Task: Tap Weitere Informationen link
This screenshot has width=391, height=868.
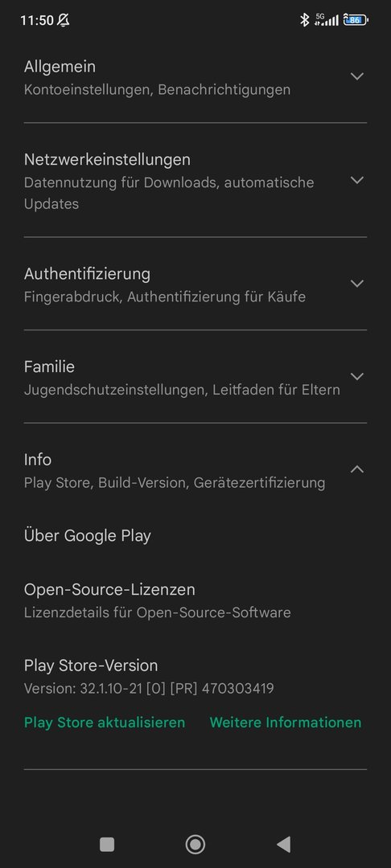Action: point(286,723)
